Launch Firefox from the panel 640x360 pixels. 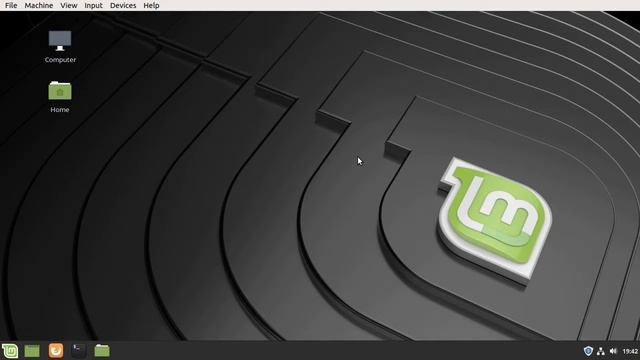click(56, 351)
